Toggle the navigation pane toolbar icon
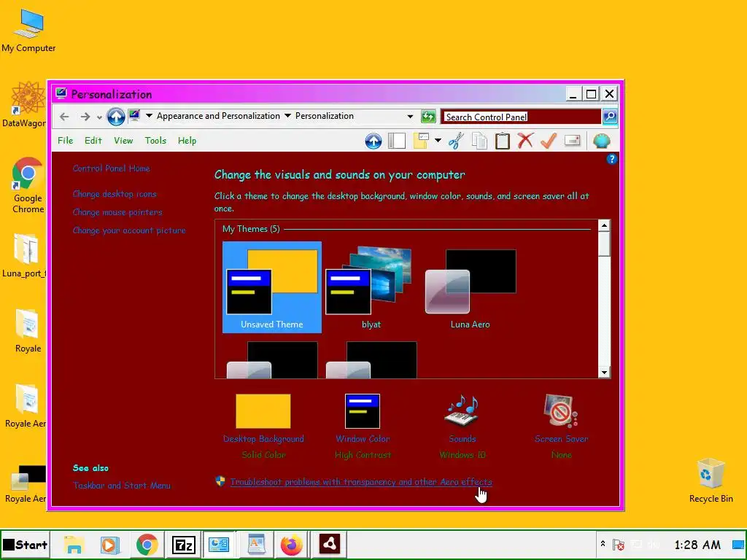 click(x=397, y=141)
